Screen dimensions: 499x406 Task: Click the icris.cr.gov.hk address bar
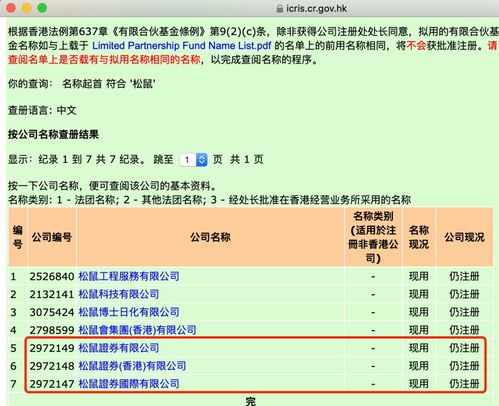(313, 8)
